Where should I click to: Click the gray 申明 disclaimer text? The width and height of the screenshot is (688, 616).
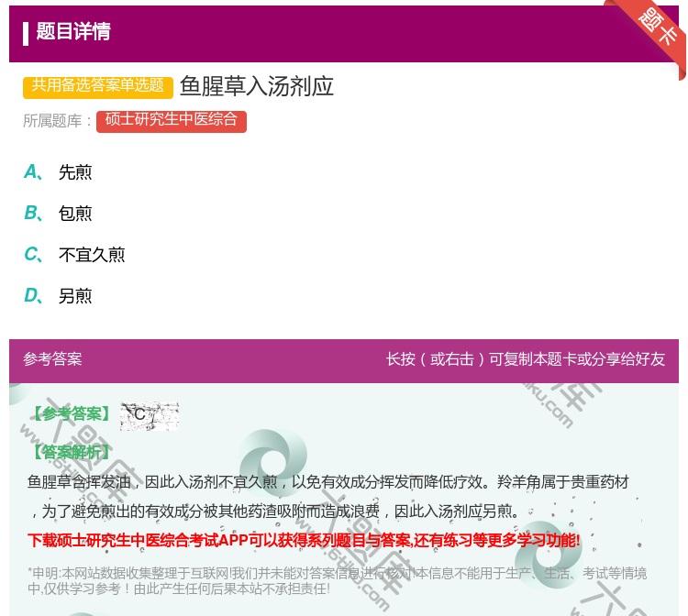click(337, 580)
